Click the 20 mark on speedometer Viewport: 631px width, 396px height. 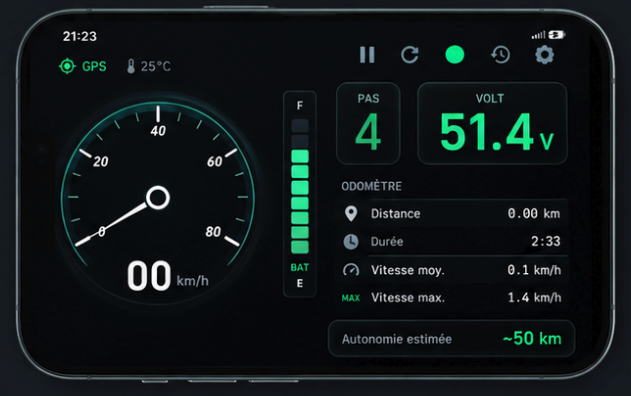point(101,162)
